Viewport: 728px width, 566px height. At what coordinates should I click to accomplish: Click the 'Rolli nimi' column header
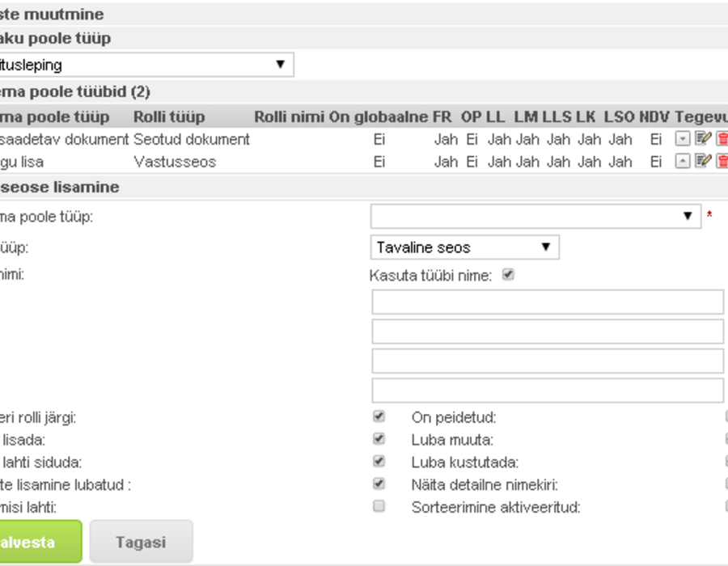pyautogui.click(x=290, y=116)
